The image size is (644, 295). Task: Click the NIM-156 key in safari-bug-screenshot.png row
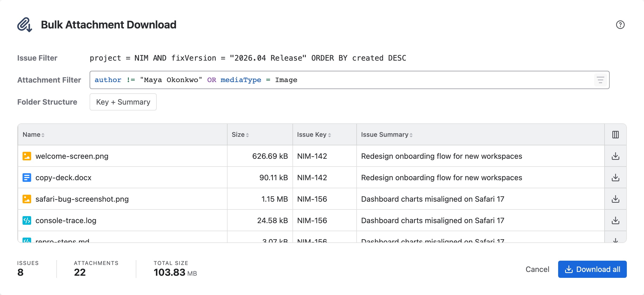coord(312,199)
